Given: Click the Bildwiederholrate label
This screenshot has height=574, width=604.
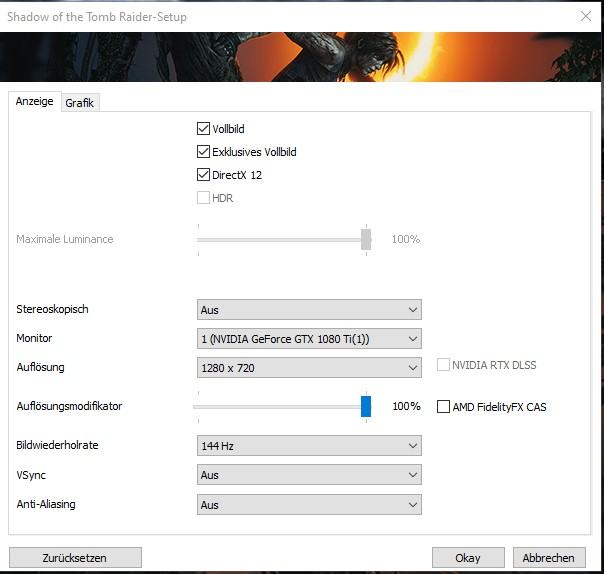Looking at the screenshot, I should point(57,445).
